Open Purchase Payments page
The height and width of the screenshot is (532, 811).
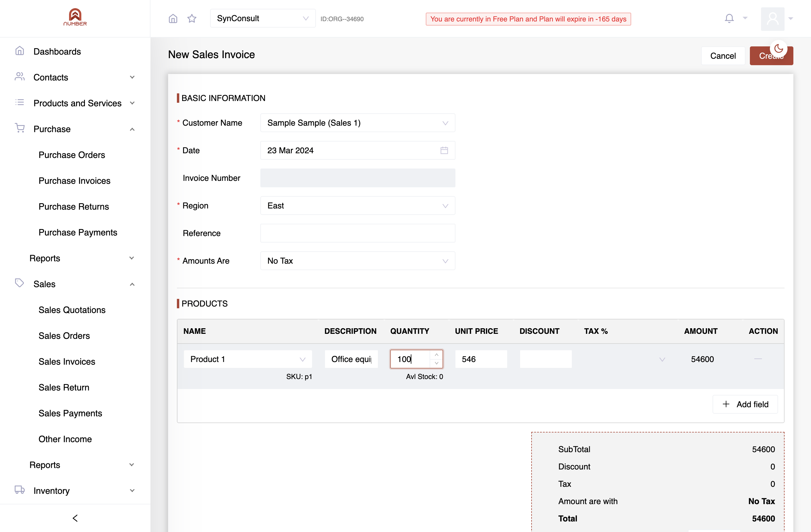78,233
